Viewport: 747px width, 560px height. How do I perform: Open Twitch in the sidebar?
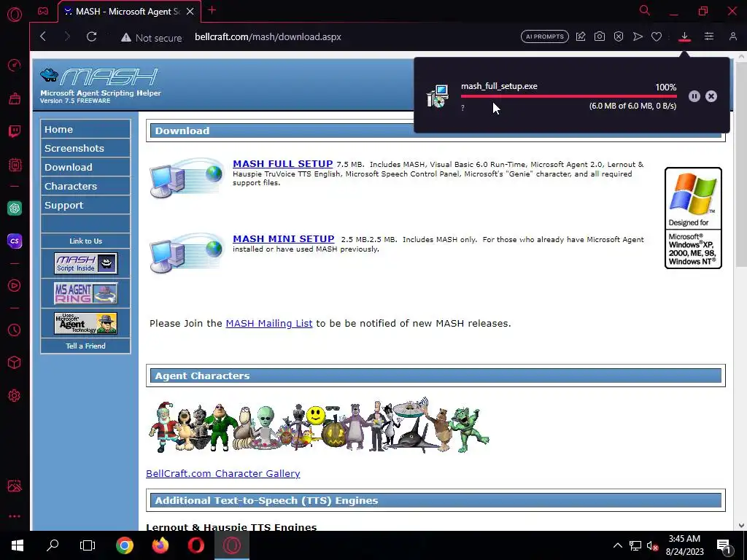pyautogui.click(x=15, y=131)
